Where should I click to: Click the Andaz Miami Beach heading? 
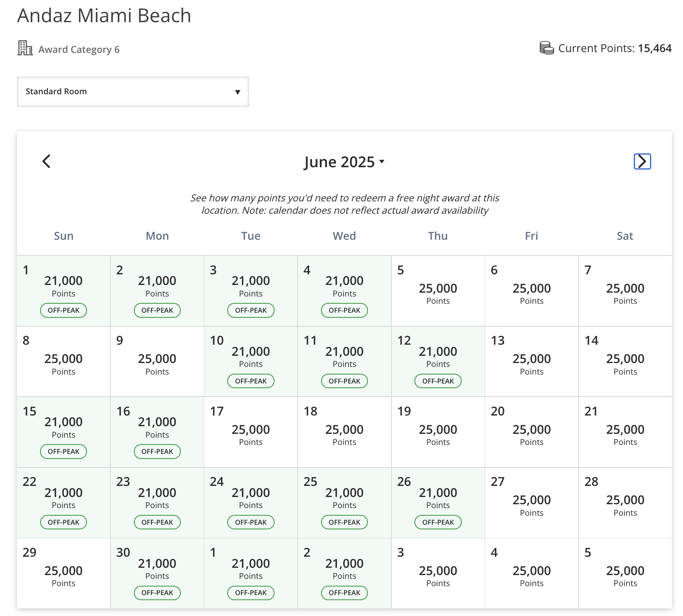[104, 16]
